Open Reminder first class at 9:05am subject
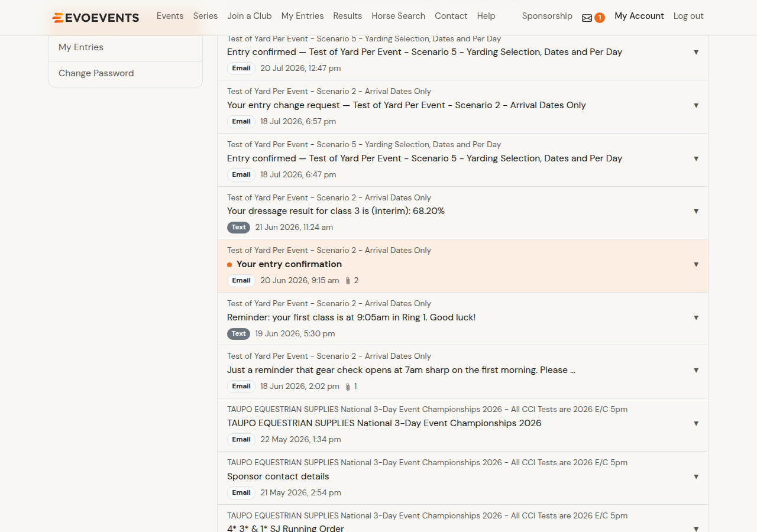Image resolution: width=757 pixels, height=532 pixels. [351, 317]
